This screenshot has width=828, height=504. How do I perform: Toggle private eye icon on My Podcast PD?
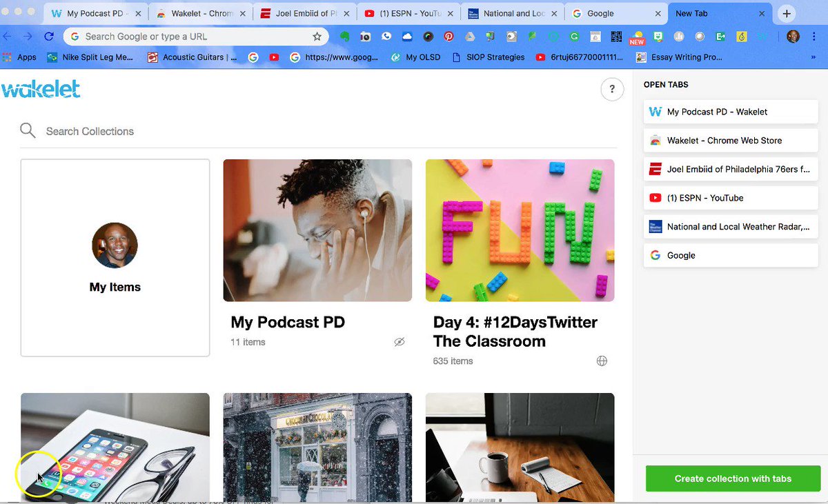point(399,342)
